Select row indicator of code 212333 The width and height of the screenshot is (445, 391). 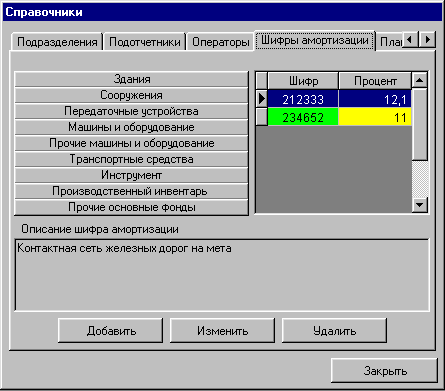point(262,99)
